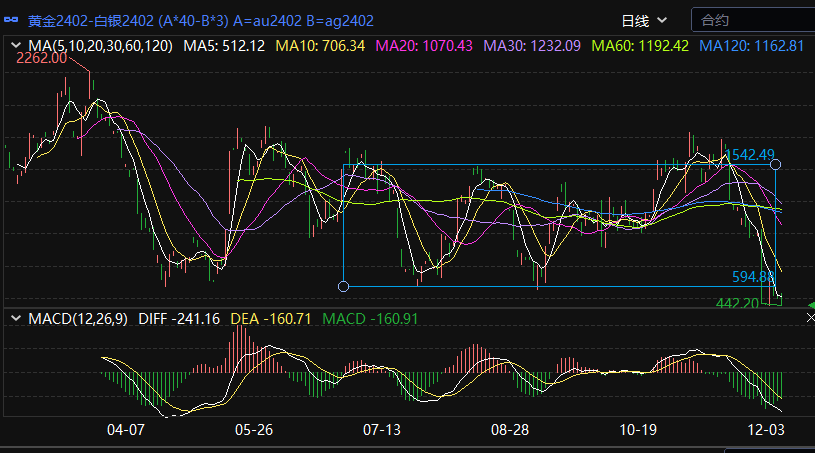Collapse the MACD panel chevron
The image size is (815, 453).
point(15,318)
